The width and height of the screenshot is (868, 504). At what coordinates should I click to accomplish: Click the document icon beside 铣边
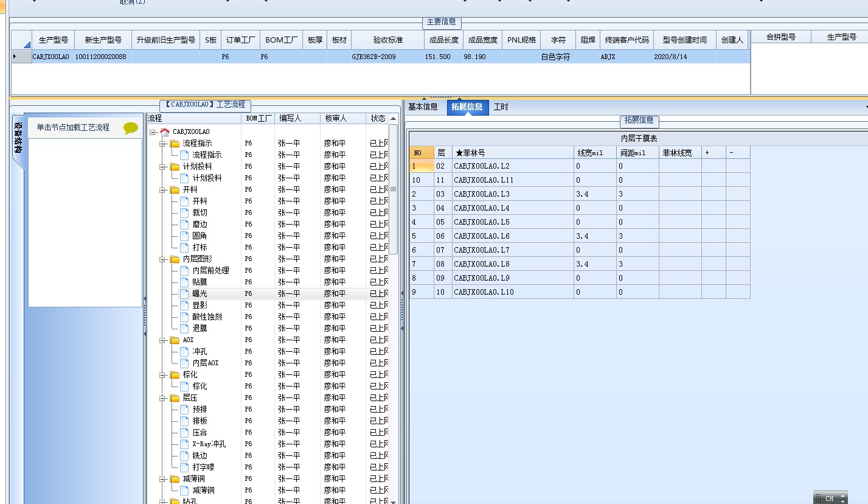(x=184, y=455)
